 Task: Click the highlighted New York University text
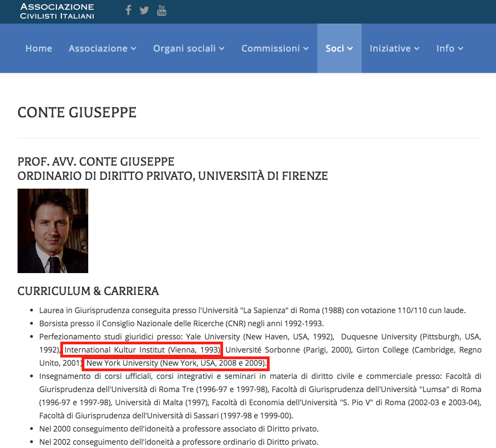175,363
